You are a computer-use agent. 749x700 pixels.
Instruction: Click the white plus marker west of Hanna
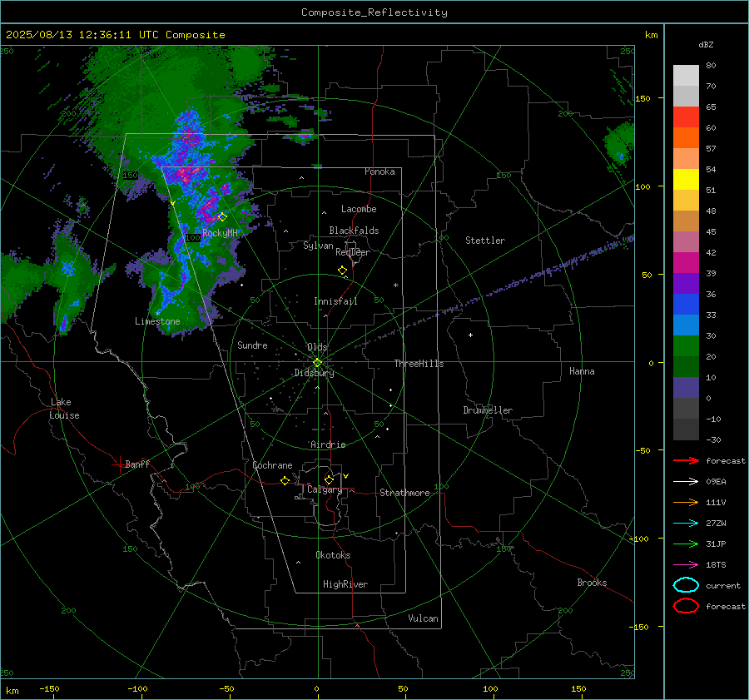[x=470, y=335]
